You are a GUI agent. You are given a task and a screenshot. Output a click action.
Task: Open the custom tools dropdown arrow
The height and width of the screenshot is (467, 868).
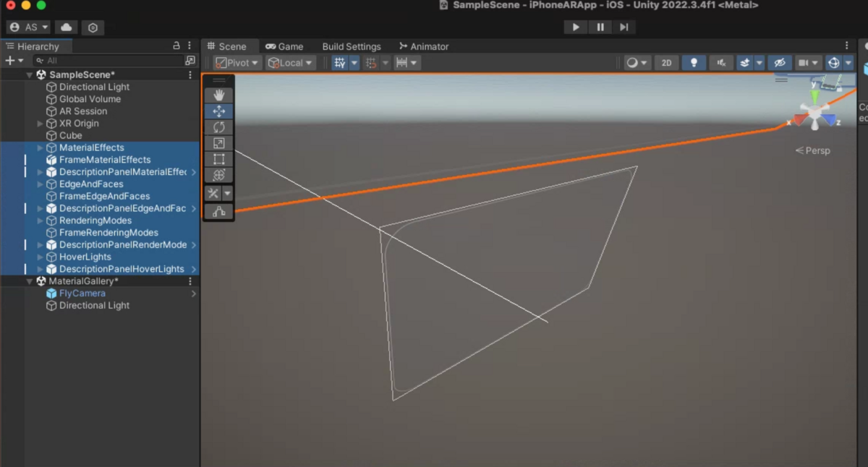point(227,193)
